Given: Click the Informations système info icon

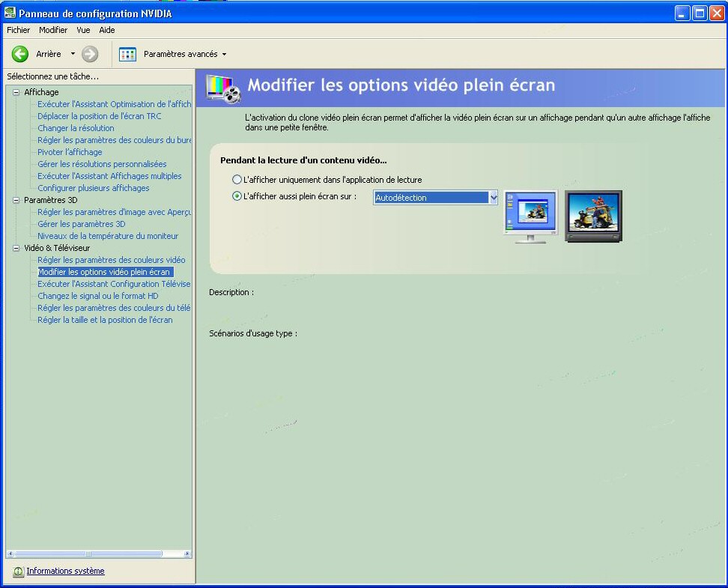Looking at the screenshot, I should coord(18,572).
